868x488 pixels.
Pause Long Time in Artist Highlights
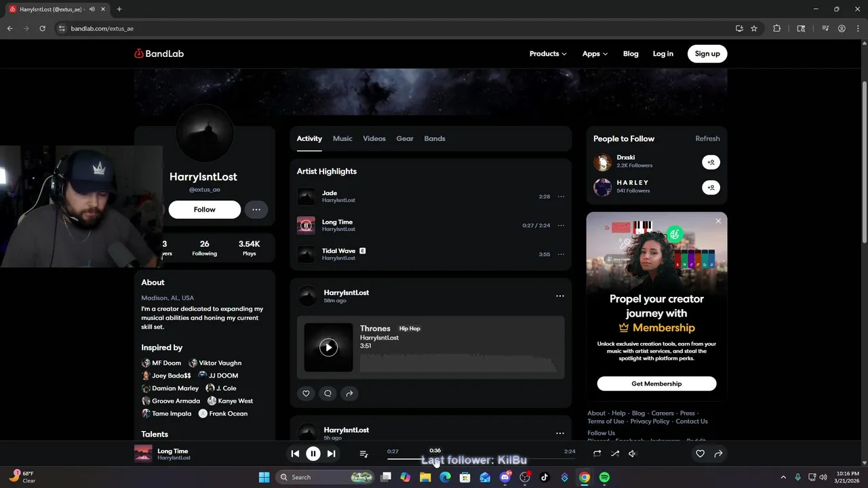[306, 225]
